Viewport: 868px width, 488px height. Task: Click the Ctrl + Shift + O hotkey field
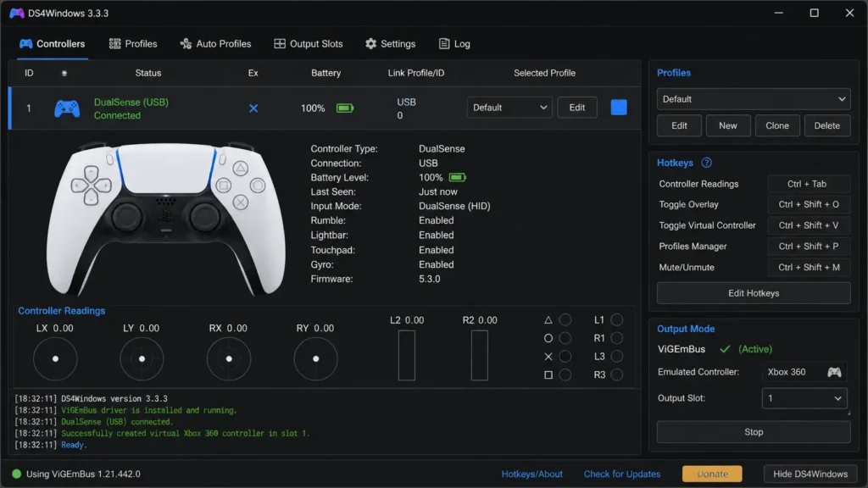point(809,204)
